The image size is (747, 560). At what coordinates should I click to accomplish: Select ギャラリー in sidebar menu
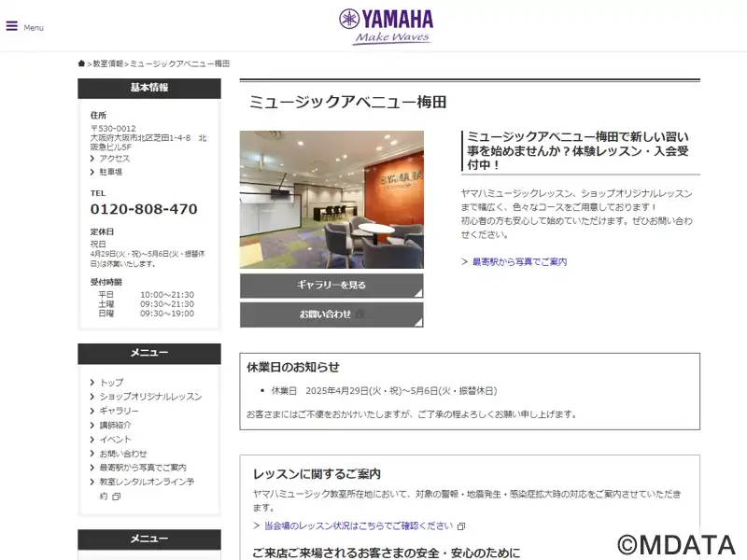[x=120, y=411]
